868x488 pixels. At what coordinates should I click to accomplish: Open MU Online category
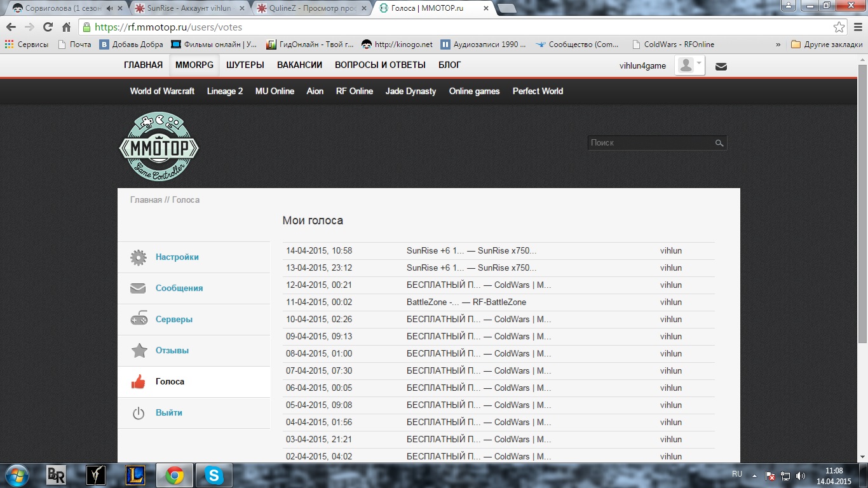tap(275, 91)
